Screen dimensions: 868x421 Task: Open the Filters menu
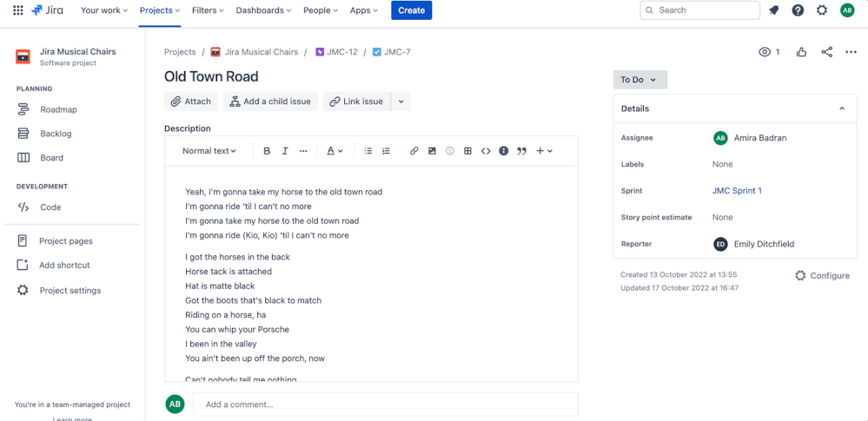tap(209, 10)
